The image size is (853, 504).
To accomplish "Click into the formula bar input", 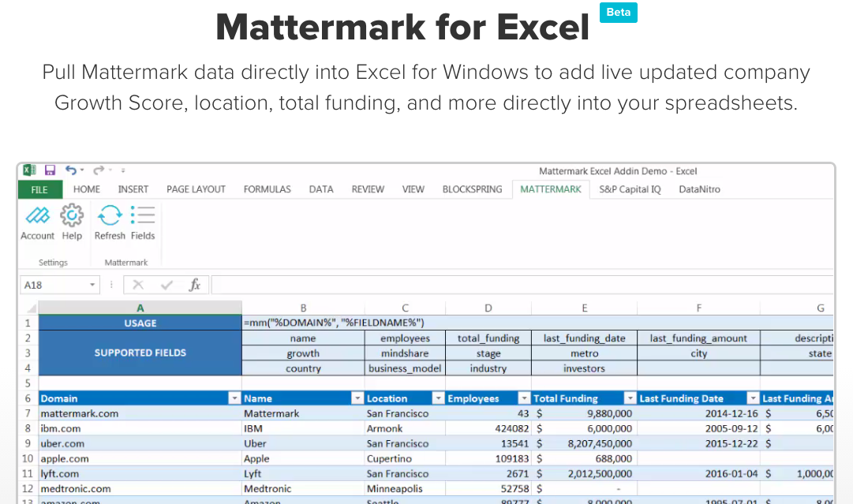I will [x=522, y=285].
